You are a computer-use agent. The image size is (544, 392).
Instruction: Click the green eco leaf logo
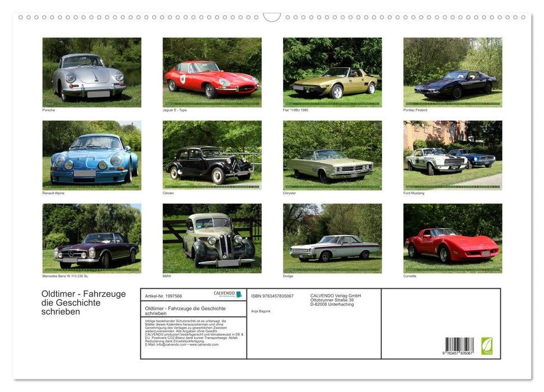coord(487,344)
